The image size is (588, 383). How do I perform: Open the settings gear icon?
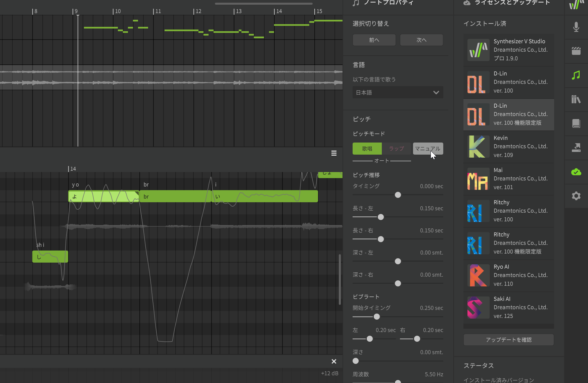(x=576, y=196)
